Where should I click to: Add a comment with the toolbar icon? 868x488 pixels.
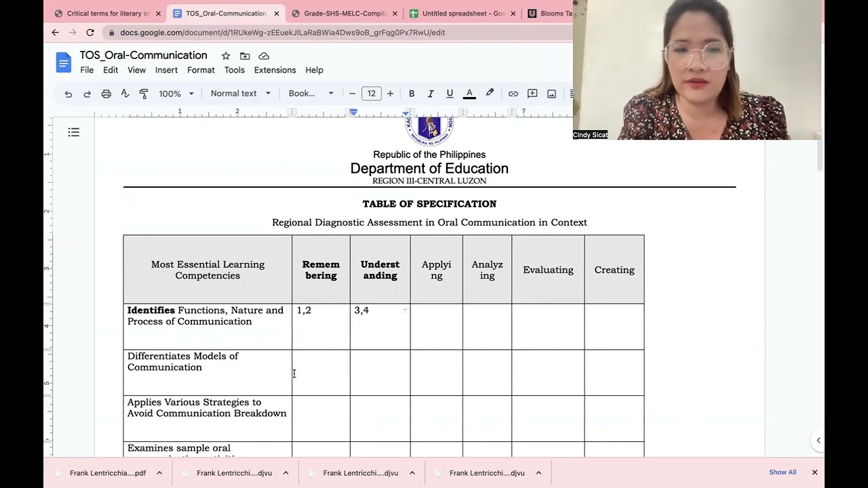532,94
